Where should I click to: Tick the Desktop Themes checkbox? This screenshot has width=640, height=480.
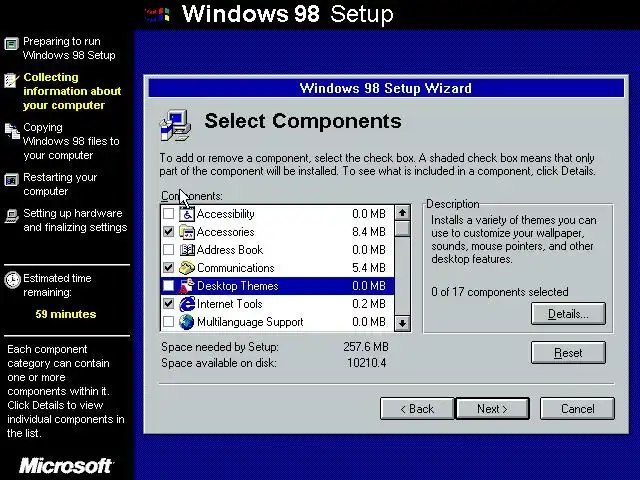pyautogui.click(x=168, y=285)
